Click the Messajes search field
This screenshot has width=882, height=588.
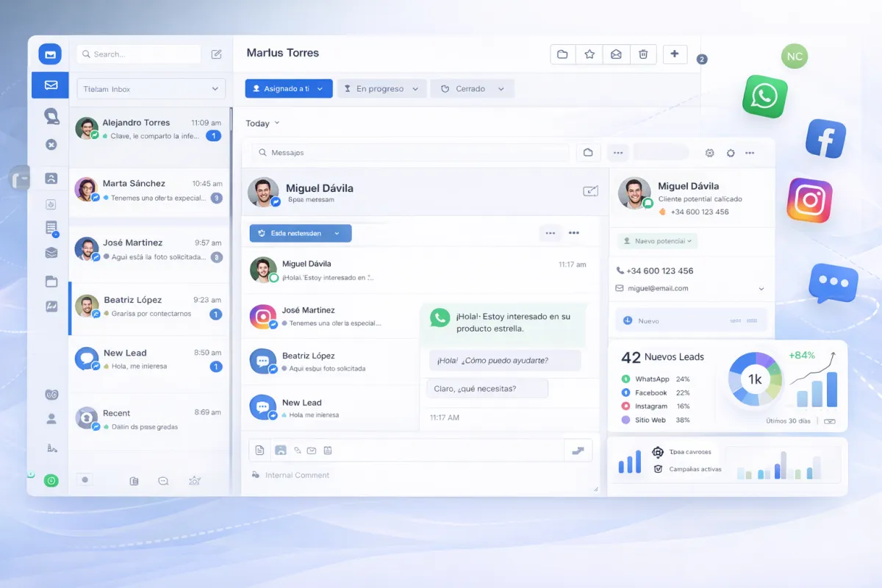(x=412, y=153)
